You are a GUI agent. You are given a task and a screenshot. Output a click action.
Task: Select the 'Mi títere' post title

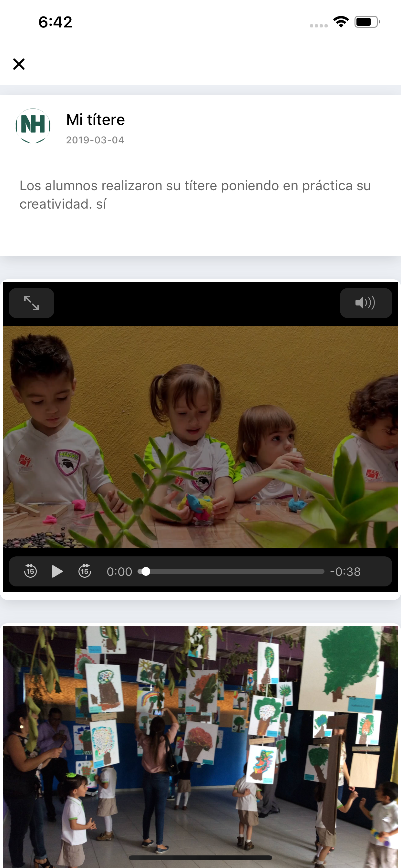point(95,119)
